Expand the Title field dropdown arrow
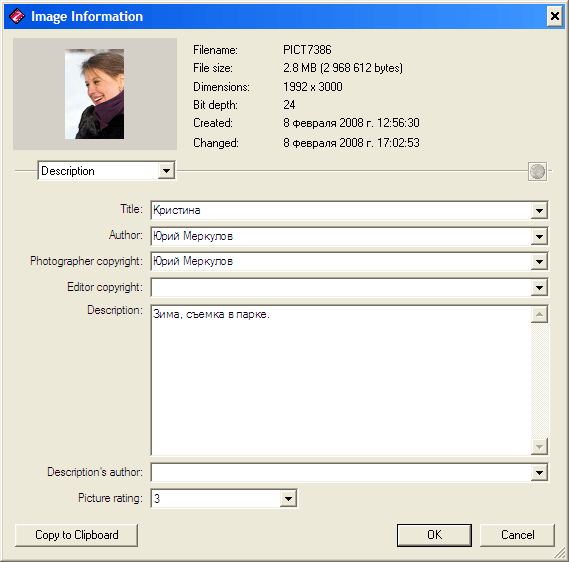 click(x=539, y=210)
